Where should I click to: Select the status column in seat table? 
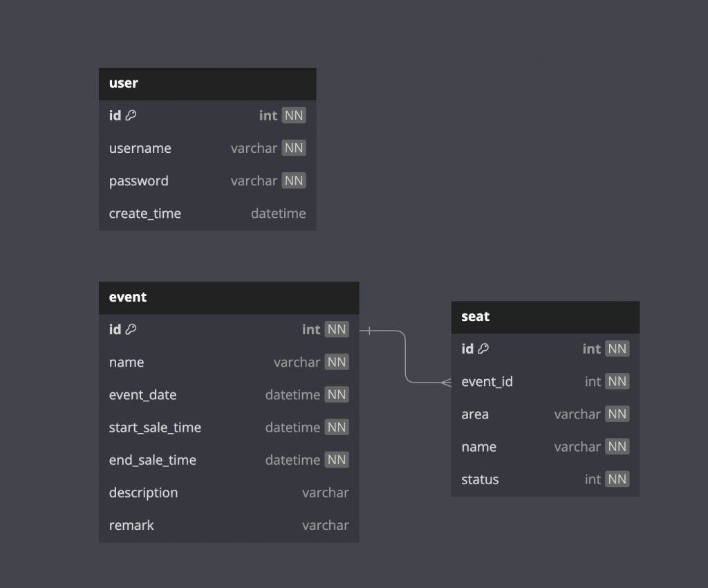click(x=545, y=479)
